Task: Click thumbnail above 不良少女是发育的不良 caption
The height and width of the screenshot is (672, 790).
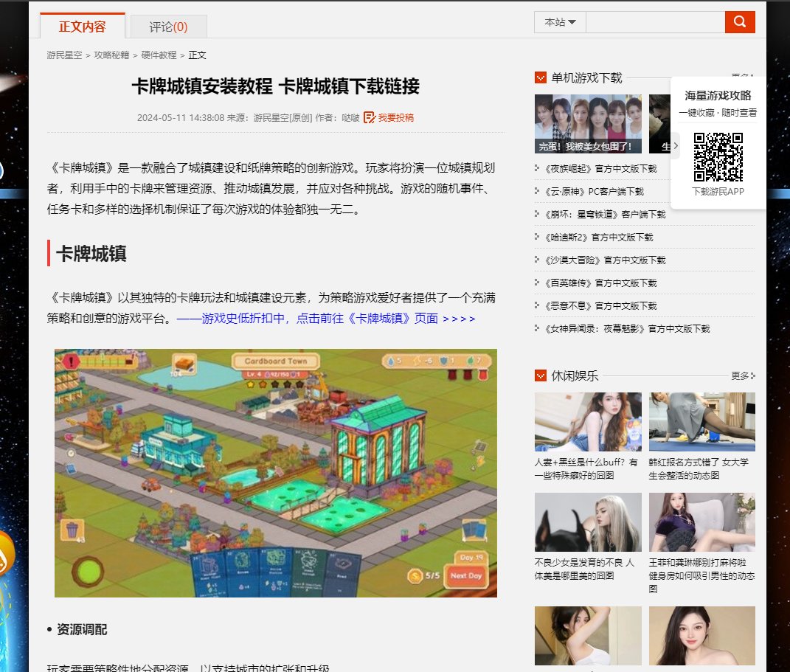Action: pyautogui.click(x=588, y=522)
